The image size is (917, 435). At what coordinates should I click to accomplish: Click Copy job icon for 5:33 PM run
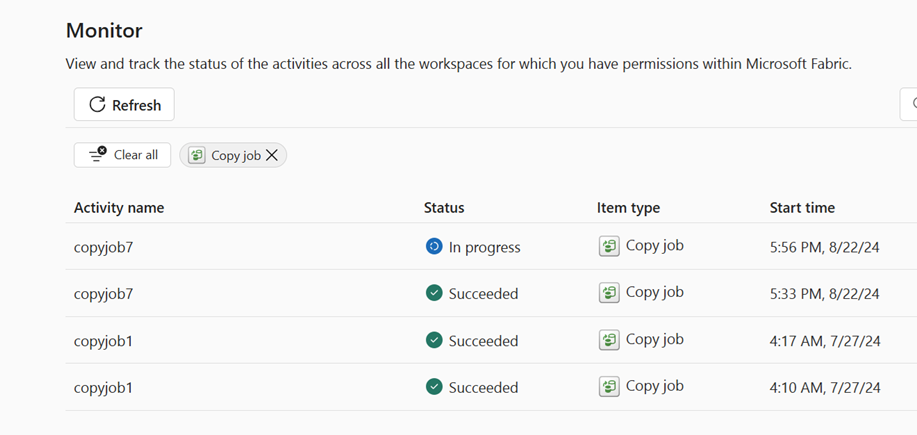(609, 293)
